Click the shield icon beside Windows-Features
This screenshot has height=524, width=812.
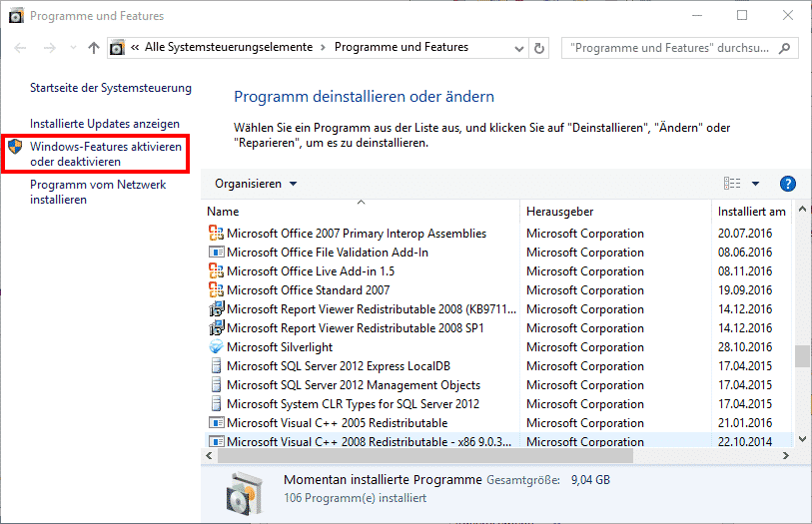pos(16,147)
